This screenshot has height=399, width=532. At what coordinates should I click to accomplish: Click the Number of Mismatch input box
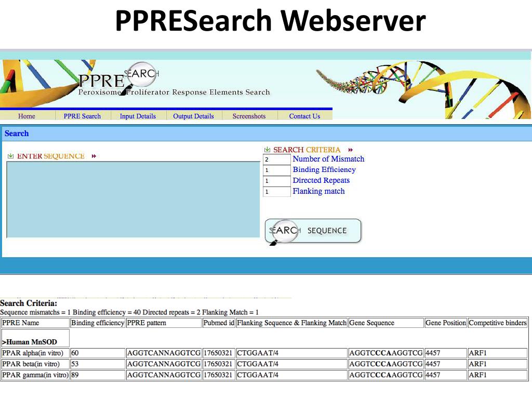coord(277,159)
